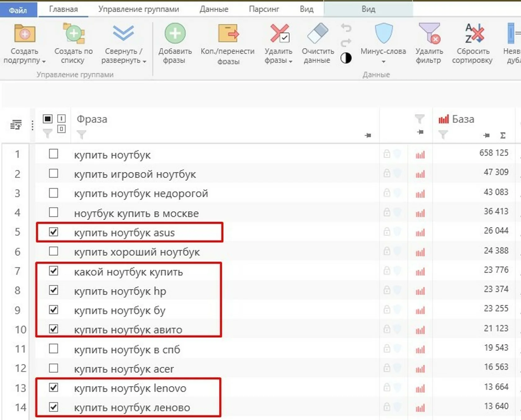Click the Добавить фразы green plus icon
Image resolution: width=521 pixels, height=420 pixels.
coord(175,33)
